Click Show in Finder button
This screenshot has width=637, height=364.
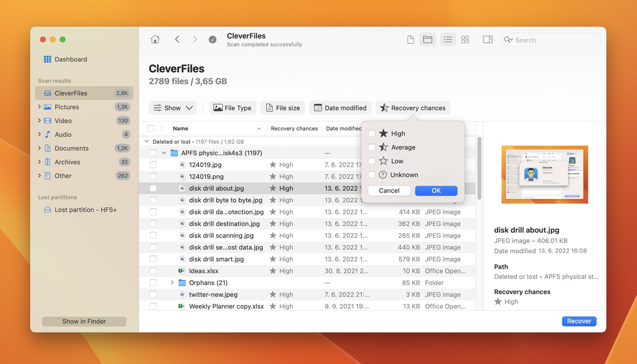coord(84,321)
